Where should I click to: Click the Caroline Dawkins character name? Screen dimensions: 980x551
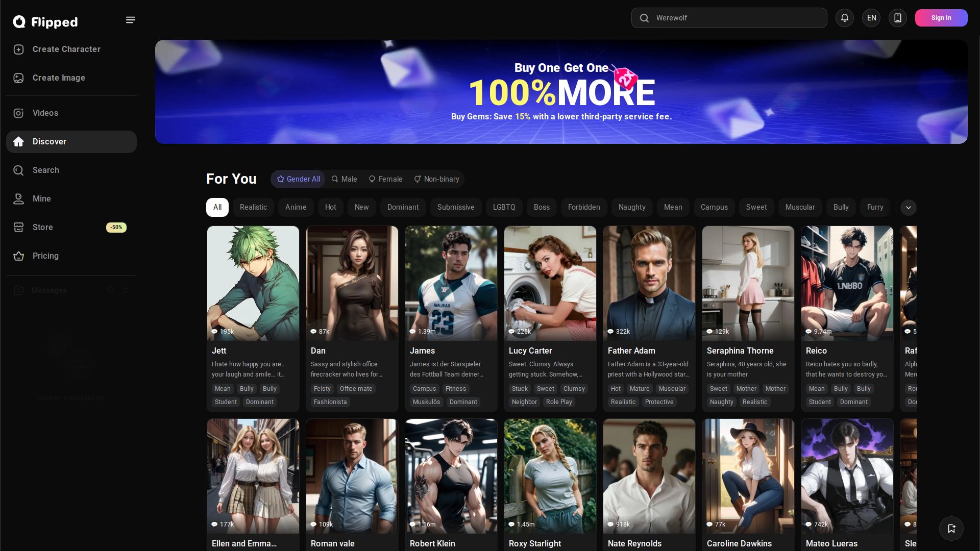[739, 544]
